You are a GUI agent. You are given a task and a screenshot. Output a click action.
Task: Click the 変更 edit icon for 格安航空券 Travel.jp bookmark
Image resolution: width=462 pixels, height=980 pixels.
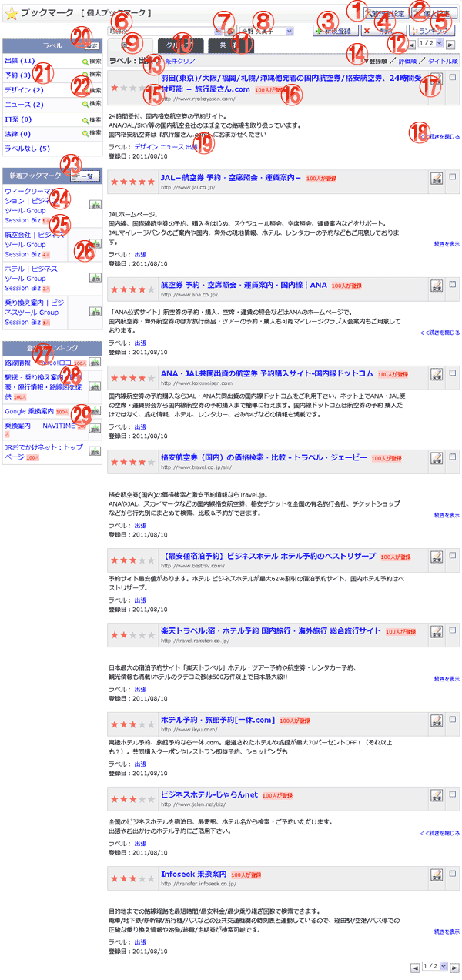(437, 459)
